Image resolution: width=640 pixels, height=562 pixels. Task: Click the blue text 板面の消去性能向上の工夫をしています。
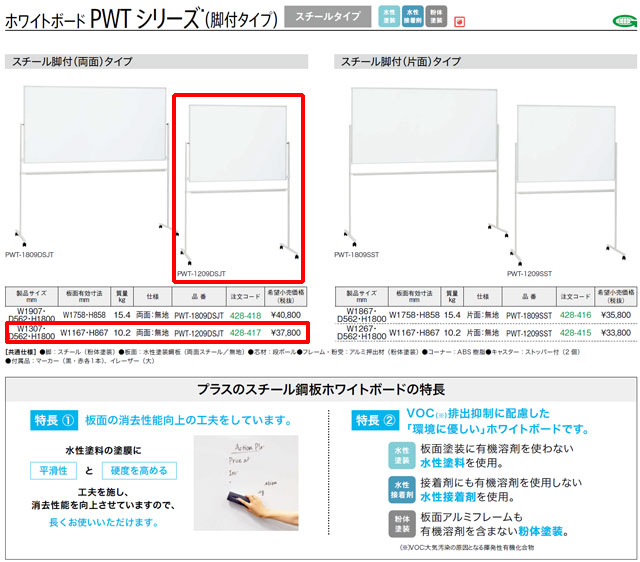pos(189,420)
